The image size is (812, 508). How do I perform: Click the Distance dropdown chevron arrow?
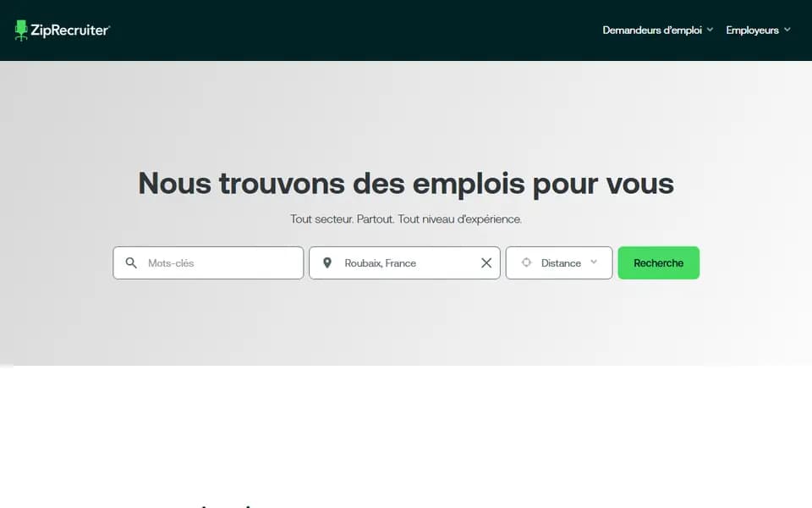click(x=594, y=262)
